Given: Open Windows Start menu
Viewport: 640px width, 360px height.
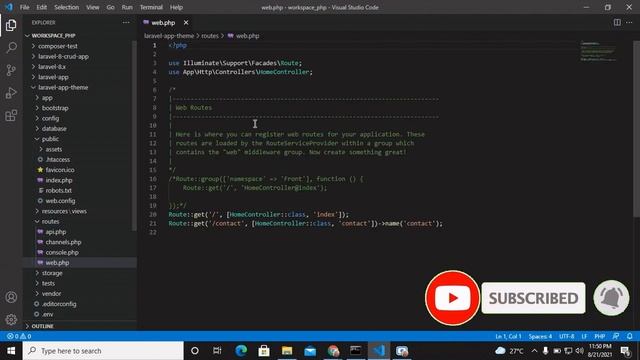Looking at the screenshot, I should click(x=11, y=351).
